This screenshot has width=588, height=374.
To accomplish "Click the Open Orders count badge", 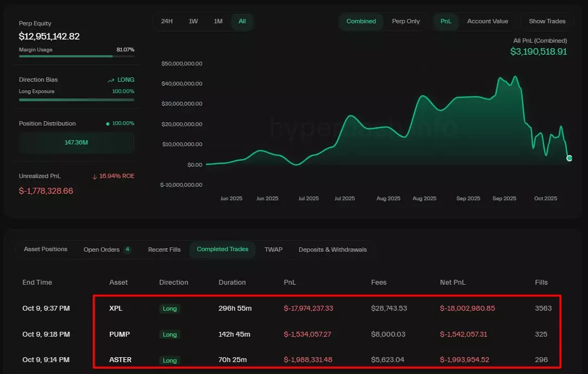I will coord(127,250).
